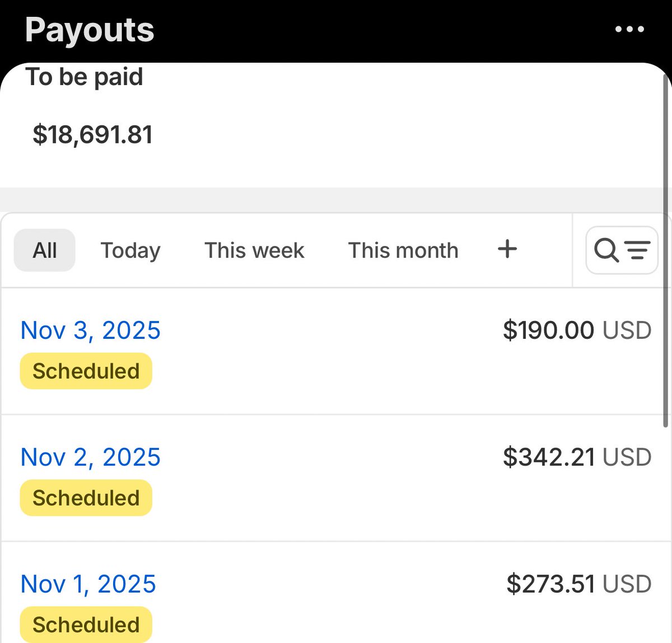672x643 pixels.
Task: Select the All tab
Action: pyautogui.click(x=45, y=250)
